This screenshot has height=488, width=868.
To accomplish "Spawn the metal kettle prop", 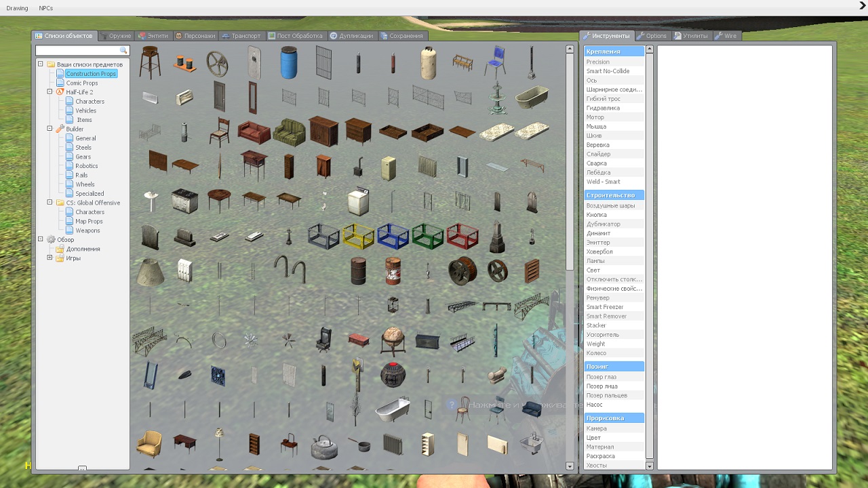I will tap(323, 445).
